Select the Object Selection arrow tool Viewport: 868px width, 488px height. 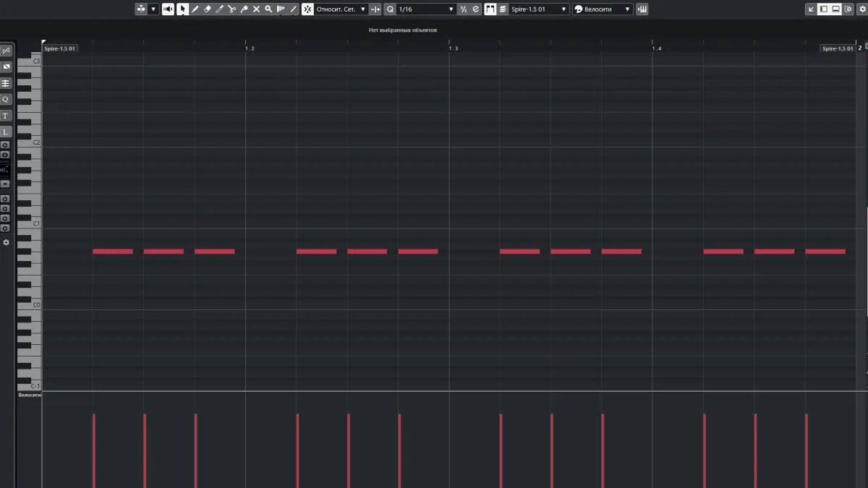tap(183, 9)
